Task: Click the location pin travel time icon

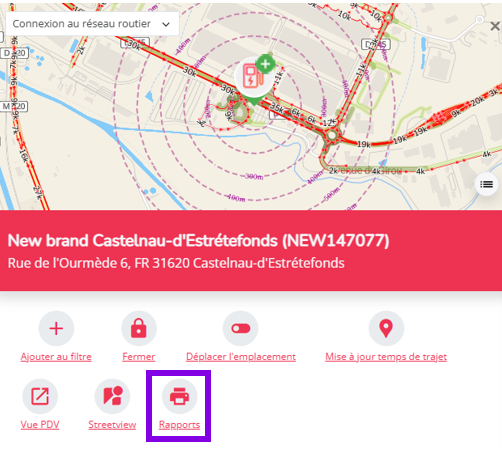Action: click(386, 329)
